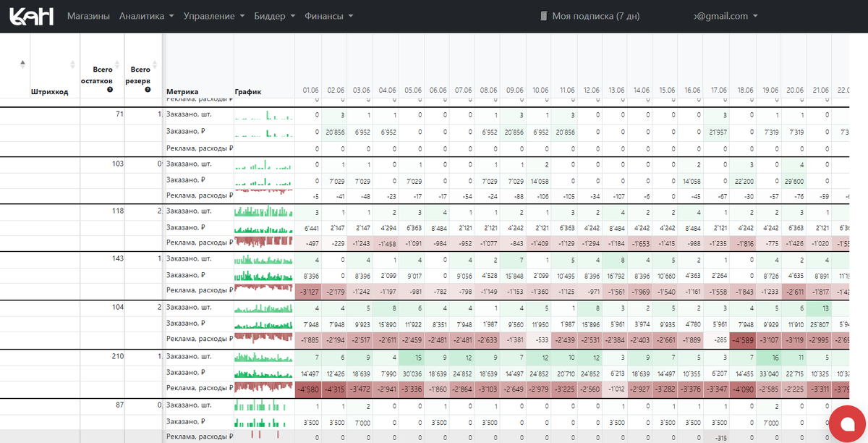Click the Метрика column header
The image size is (868, 443).
coord(182,92)
